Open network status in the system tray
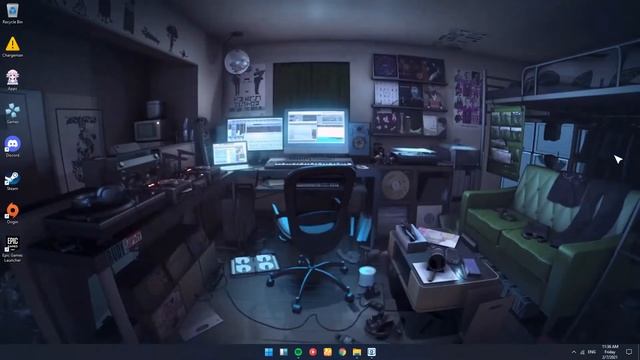Screen dimensions: 640x360 582,352
